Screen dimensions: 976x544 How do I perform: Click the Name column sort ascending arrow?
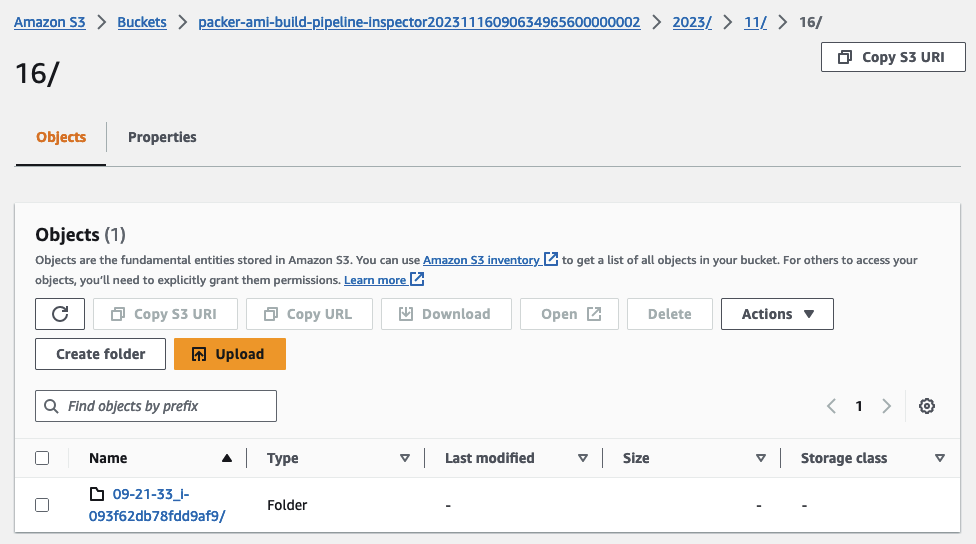(227, 458)
